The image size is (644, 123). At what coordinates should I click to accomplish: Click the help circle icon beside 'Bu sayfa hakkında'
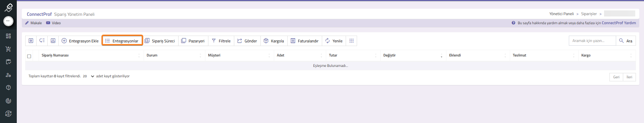(x=513, y=23)
